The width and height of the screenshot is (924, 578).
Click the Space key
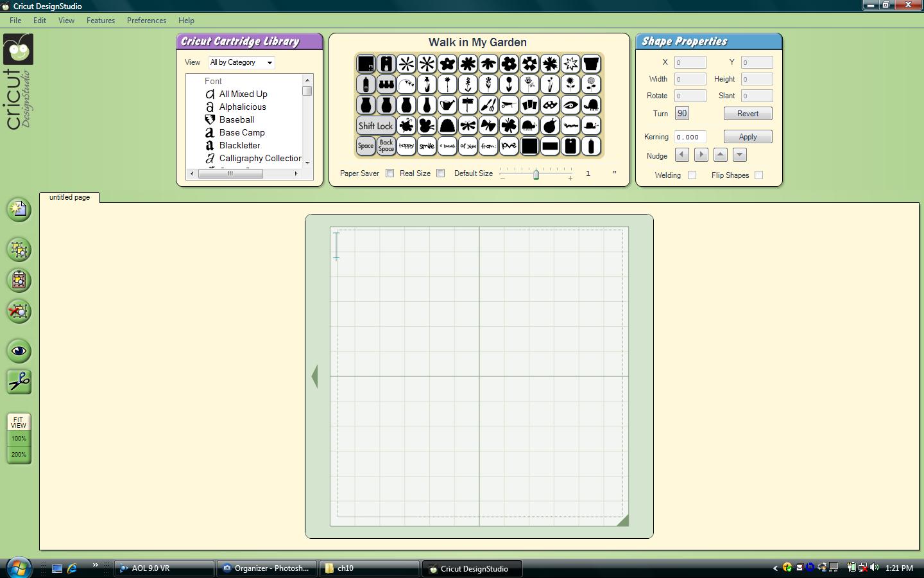tap(365, 146)
